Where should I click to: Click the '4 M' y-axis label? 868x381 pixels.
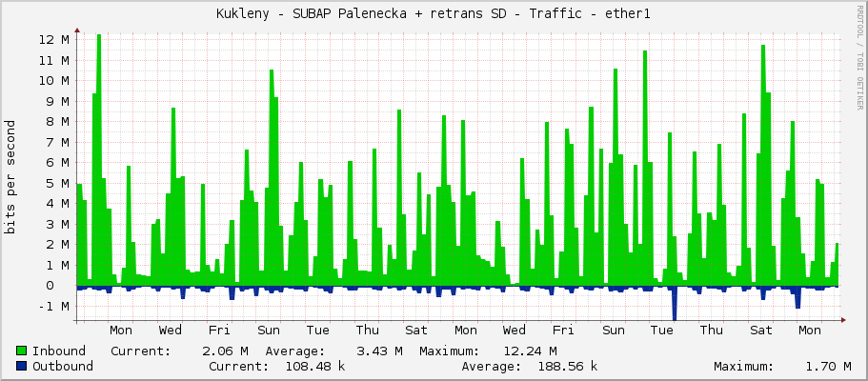coord(58,204)
